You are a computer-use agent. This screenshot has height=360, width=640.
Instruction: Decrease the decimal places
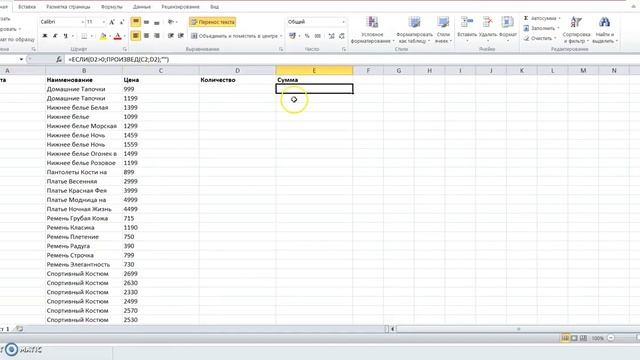(342, 36)
